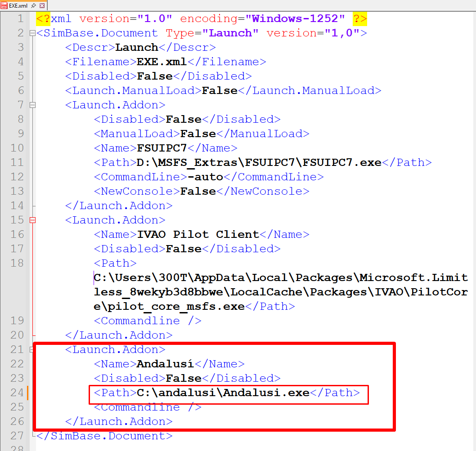Click the 'Launch' text inside Descr tag
476x451 pixels.
(137, 48)
